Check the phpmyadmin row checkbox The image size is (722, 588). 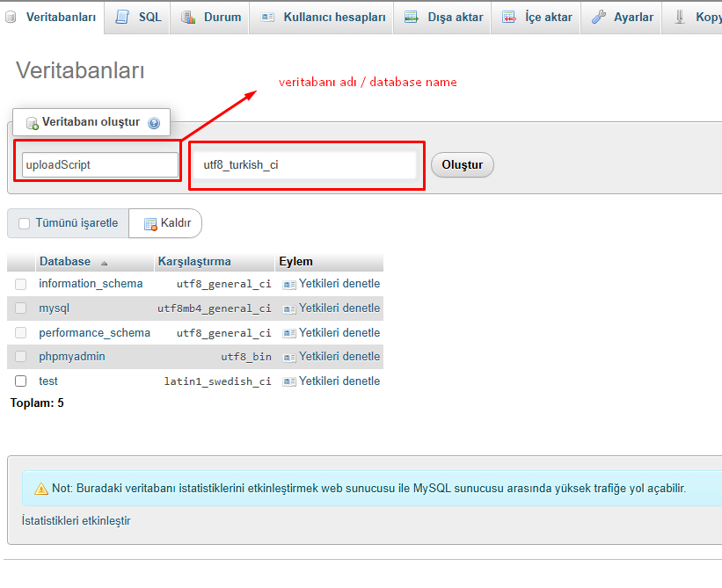[21, 357]
